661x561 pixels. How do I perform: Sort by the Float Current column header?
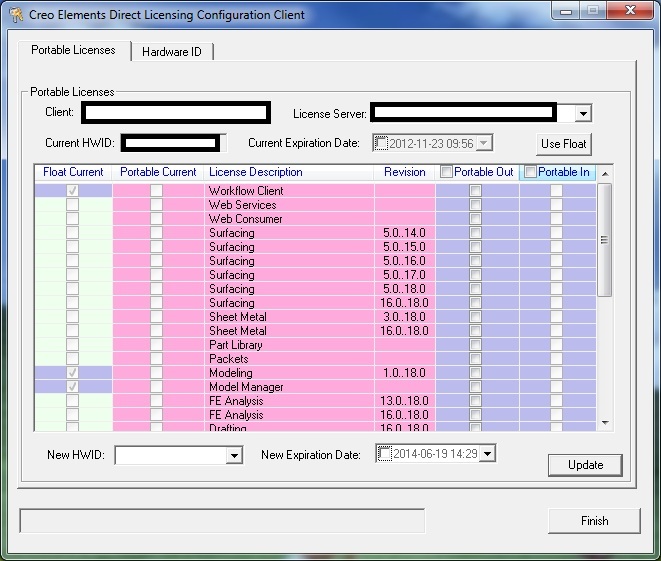[x=73, y=172]
